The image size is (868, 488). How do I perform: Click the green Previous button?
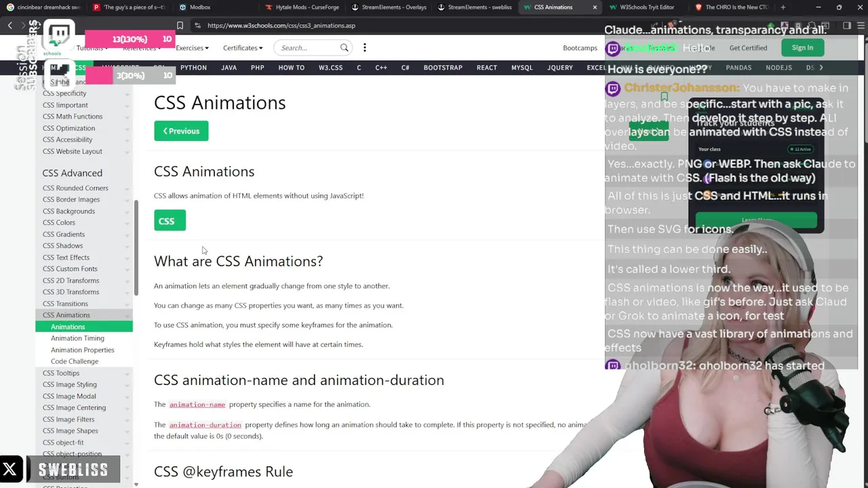181,131
